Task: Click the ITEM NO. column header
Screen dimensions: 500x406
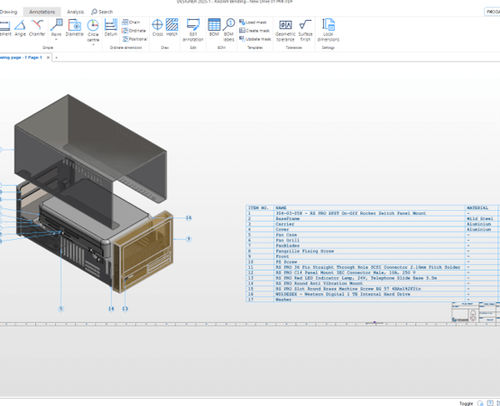Action: click(258, 208)
